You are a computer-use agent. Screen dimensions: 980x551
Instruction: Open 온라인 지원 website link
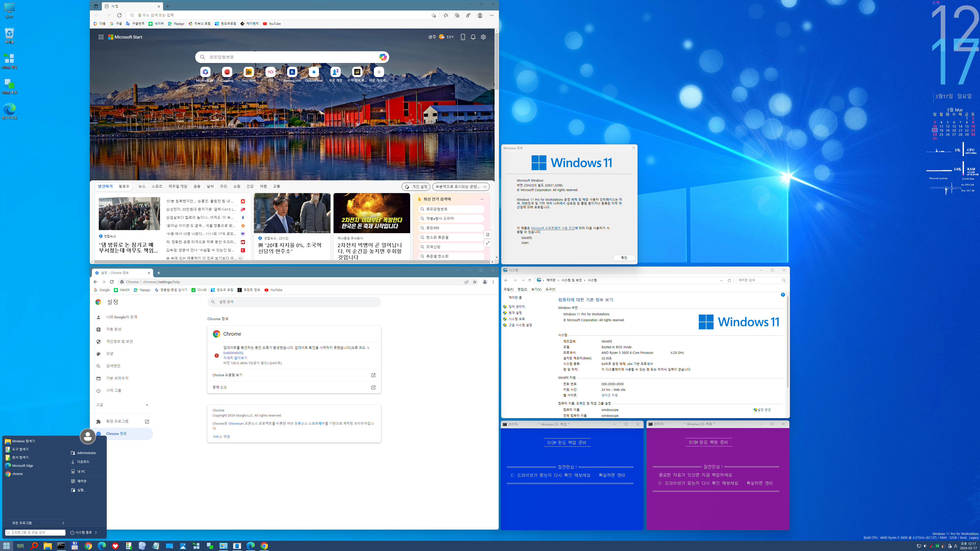point(609,395)
